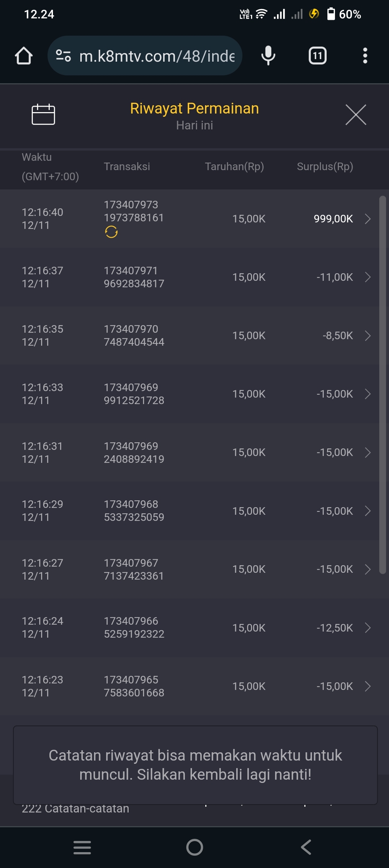The image size is (389, 868).
Task: Expand the -8,50K surplus row chevron
Action: click(367, 336)
